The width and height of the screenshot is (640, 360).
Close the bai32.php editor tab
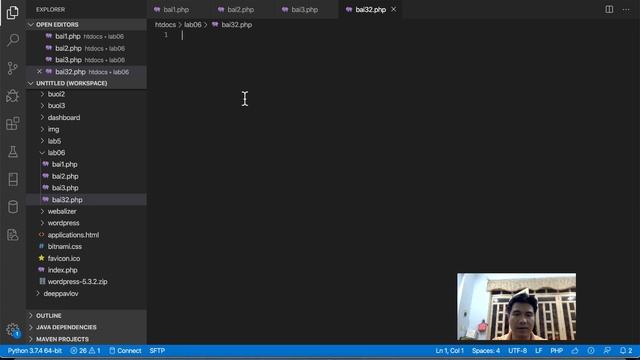393,9
